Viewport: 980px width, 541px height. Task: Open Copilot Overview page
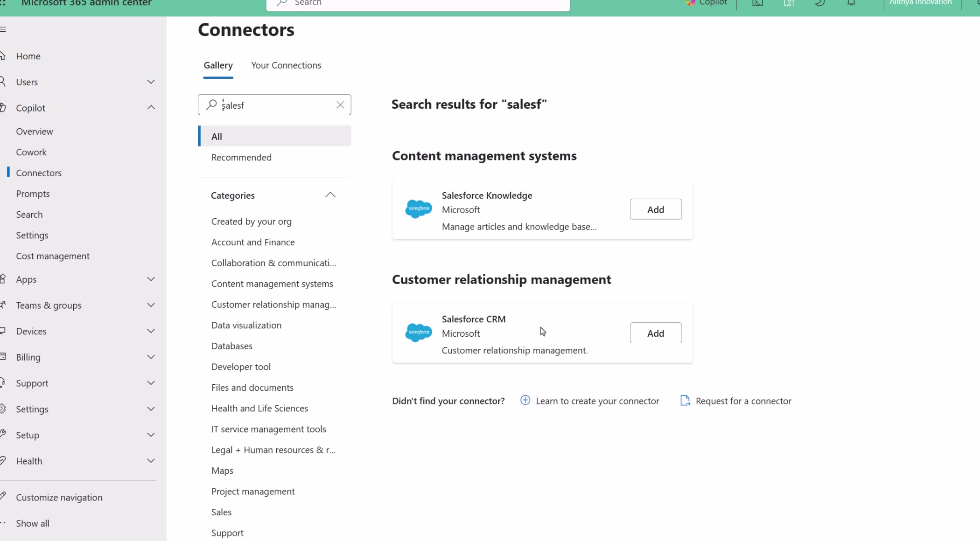35,132
